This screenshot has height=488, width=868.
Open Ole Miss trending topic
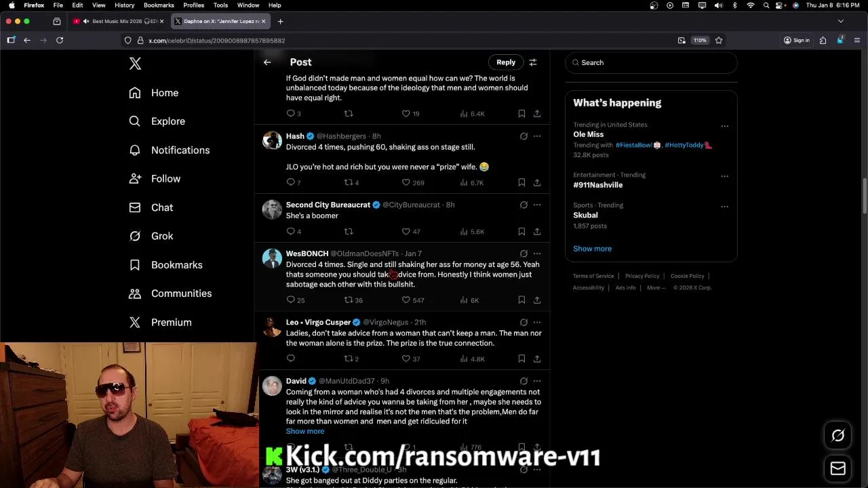tap(588, 134)
